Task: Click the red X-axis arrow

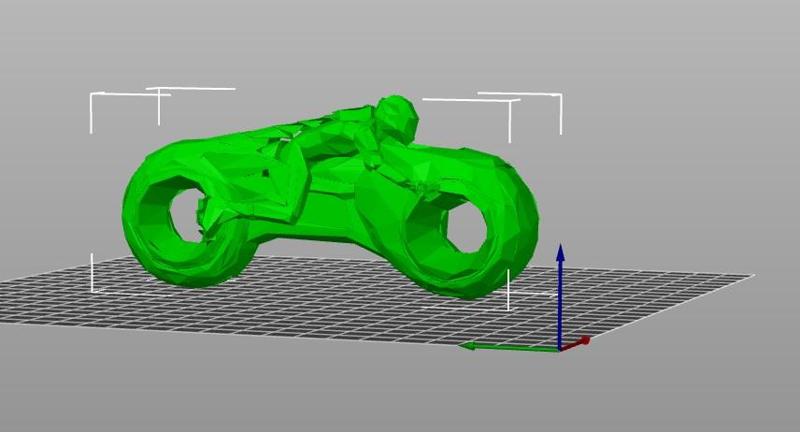Action: pos(576,344)
